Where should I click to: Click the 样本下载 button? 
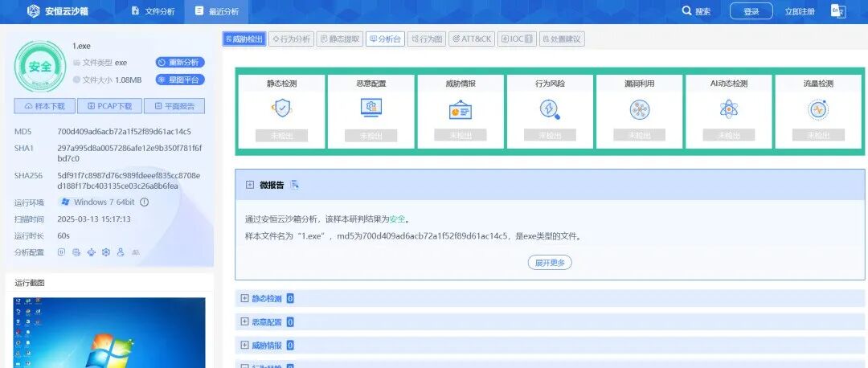point(44,106)
